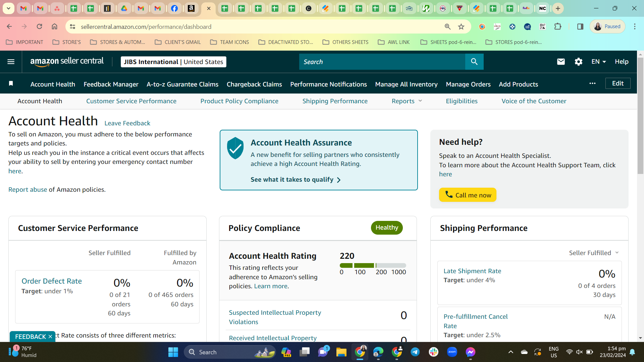This screenshot has width=644, height=362.
Task: Click See what it takes to qualify
Action: coord(296,179)
